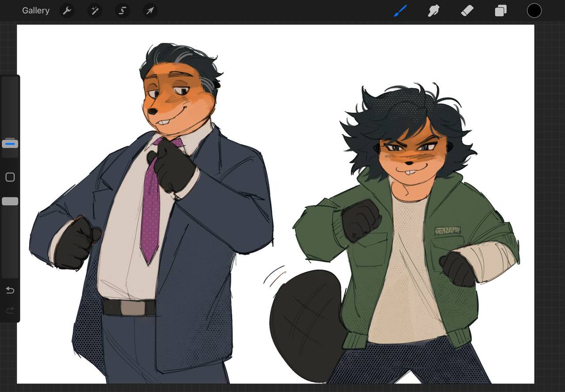Select the Brush tool

[x=400, y=10]
